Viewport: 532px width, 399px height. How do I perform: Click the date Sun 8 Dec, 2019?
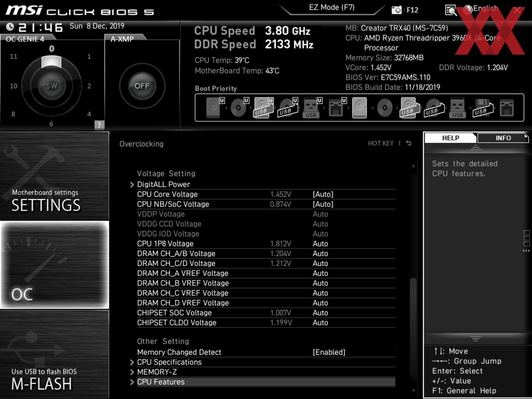click(97, 26)
